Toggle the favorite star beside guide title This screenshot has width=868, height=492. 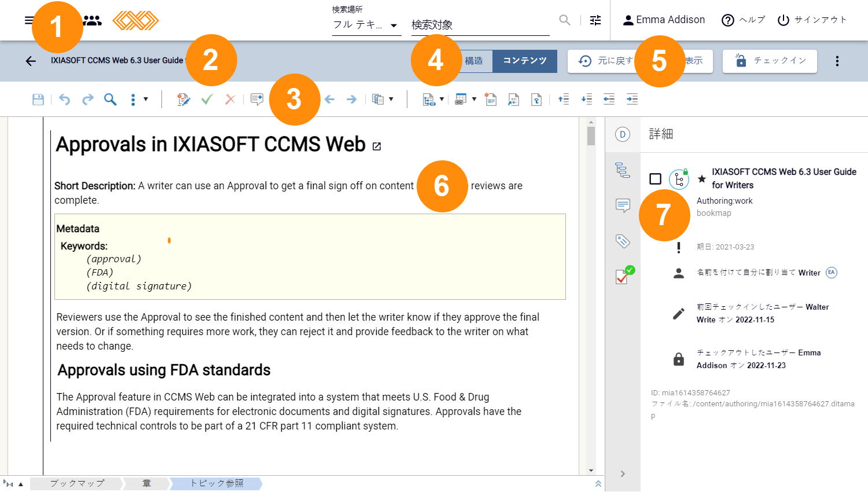[x=701, y=179]
